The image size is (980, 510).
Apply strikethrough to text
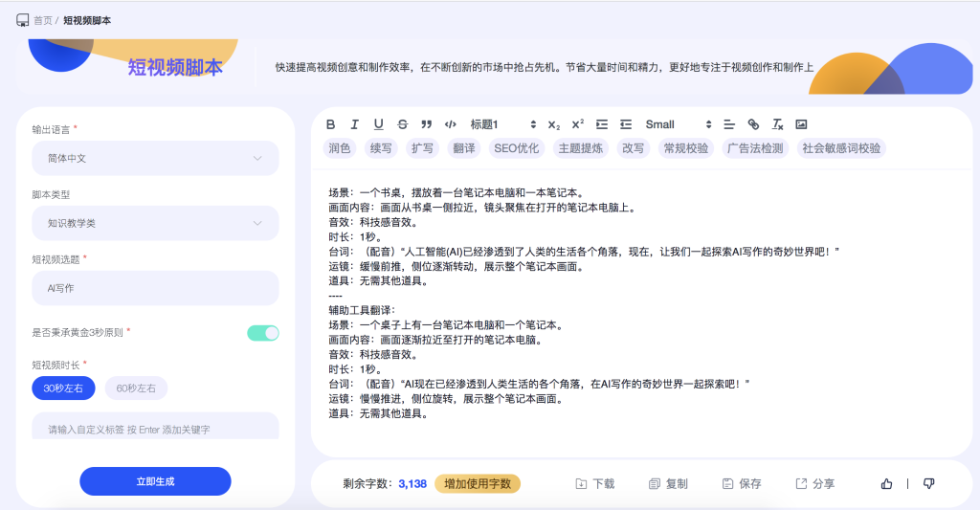[x=402, y=124]
